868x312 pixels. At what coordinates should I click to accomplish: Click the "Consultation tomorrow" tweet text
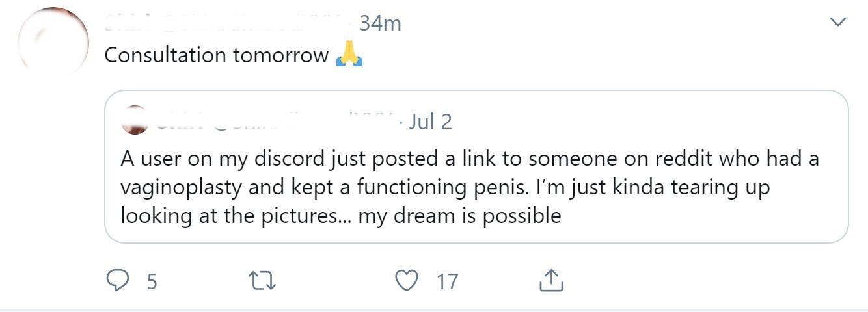point(216,55)
